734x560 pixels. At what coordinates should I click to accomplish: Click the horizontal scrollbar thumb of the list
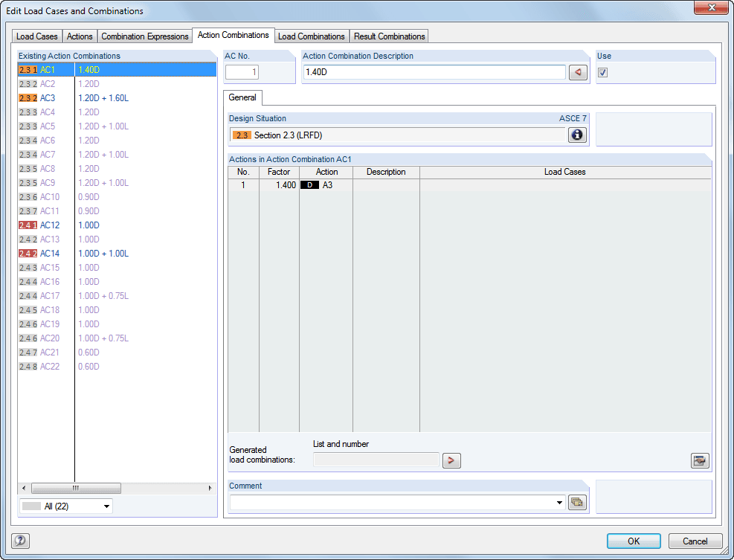coord(76,488)
